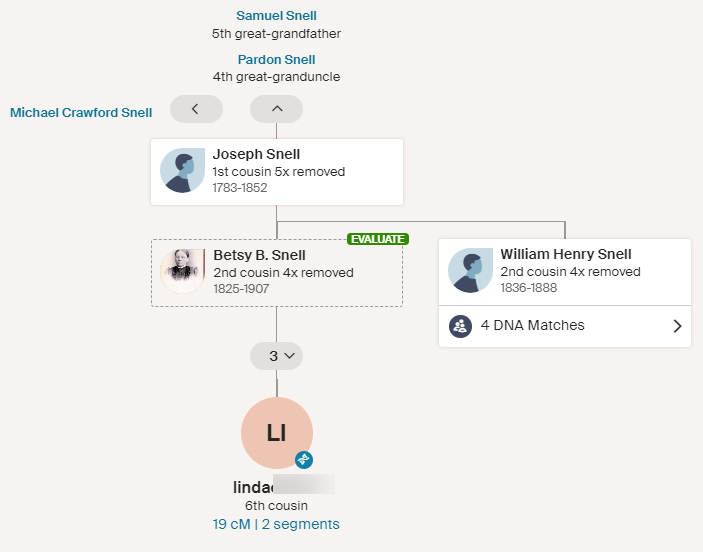703x552 pixels.
Task: Click Betsy B. Snell's portrait photo
Action: [182, 271]
